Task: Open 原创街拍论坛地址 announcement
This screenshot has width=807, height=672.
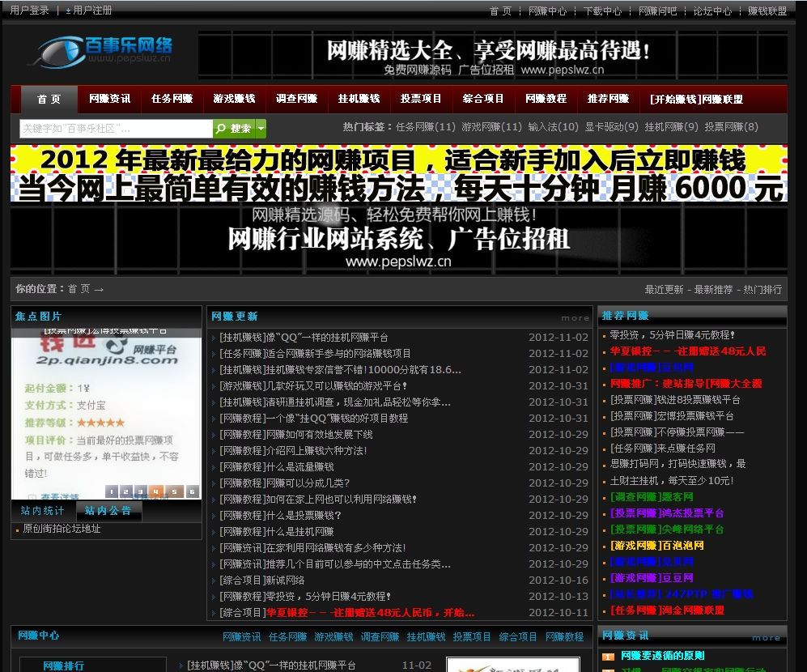Action: [62, 529]
